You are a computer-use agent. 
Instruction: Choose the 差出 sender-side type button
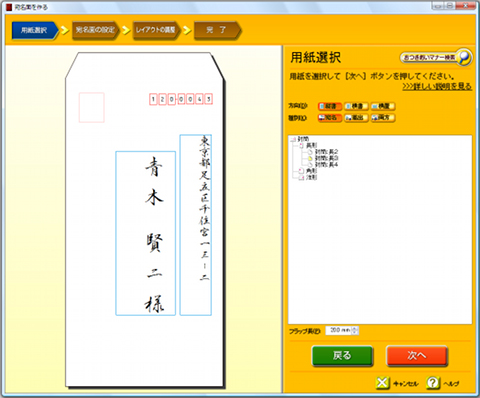coord(356,118)
